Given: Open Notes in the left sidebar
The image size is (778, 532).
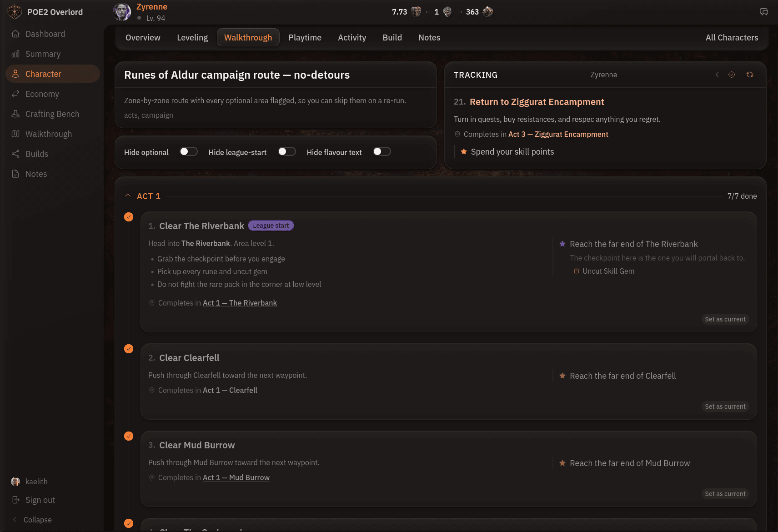Looking at the screenshot, I should tap(53, 174).
